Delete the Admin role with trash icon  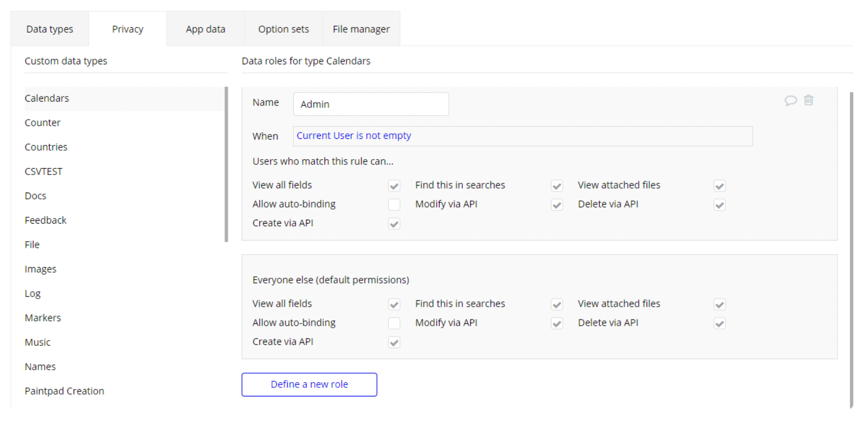[809, 101]
